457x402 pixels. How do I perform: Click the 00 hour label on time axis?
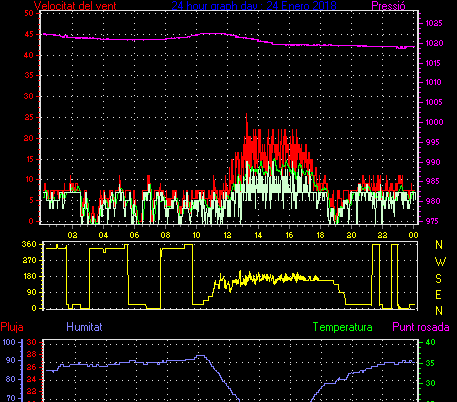413,235
